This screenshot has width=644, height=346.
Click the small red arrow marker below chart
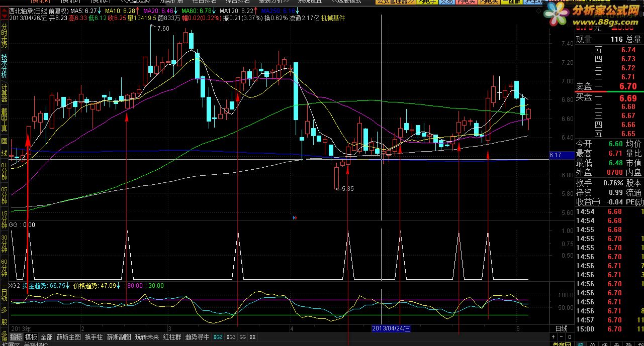(294, 218)
